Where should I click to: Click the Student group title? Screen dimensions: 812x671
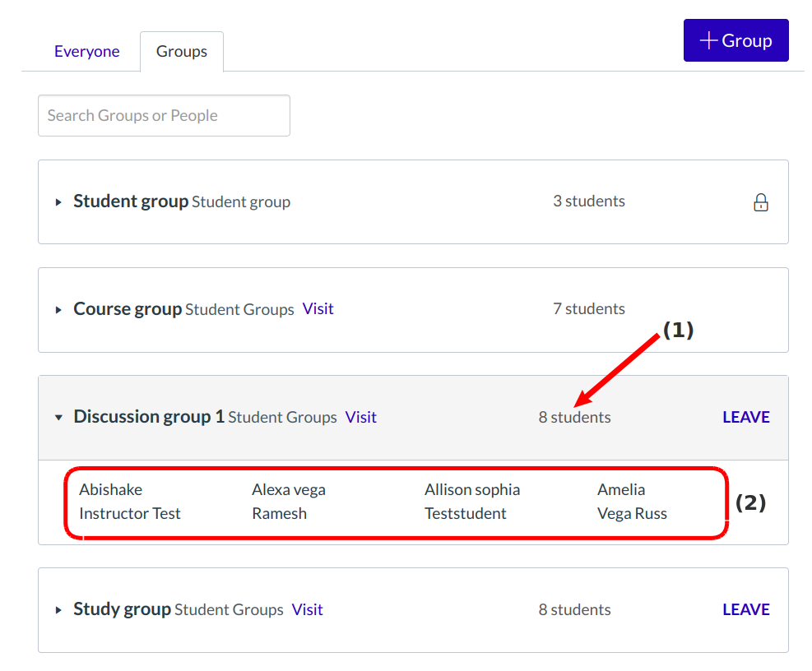[131, 201]
